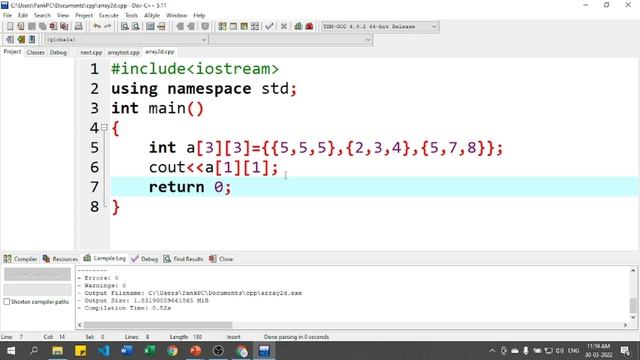640x360 pixels.
Task: Click the Goto function toolbar icon
Action: point(150,27)
